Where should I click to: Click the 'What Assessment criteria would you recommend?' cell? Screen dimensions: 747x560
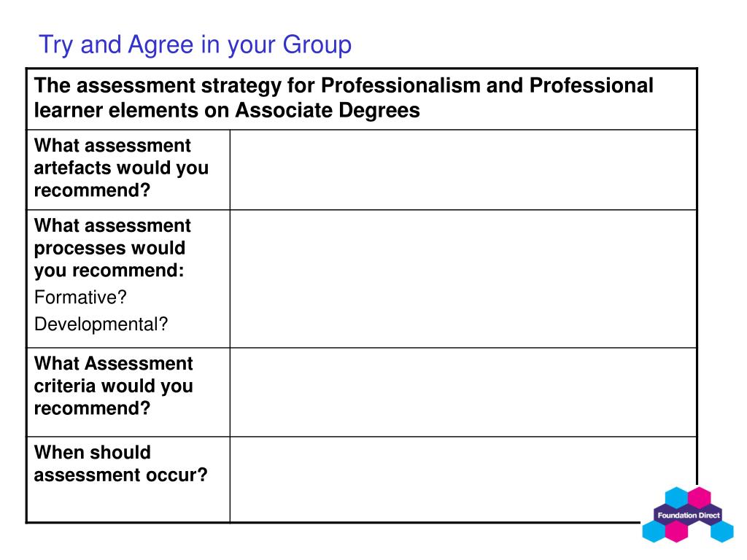click(128, 392)
